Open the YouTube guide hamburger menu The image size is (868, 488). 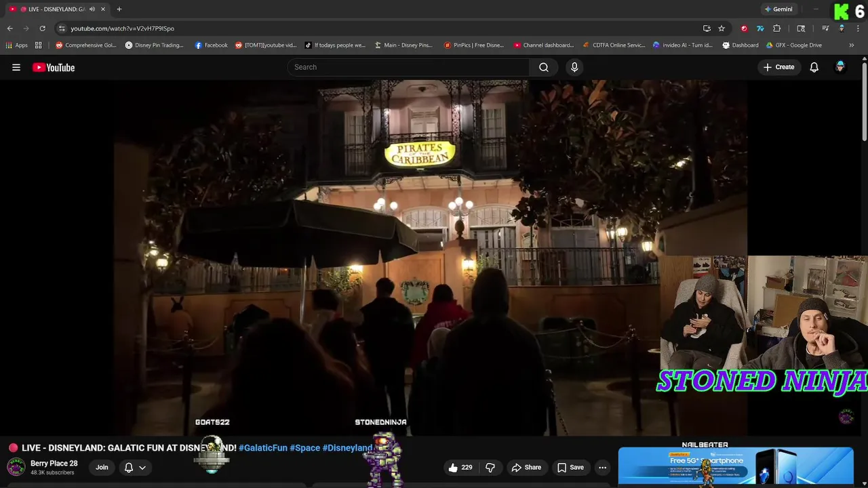pos(16,67)
